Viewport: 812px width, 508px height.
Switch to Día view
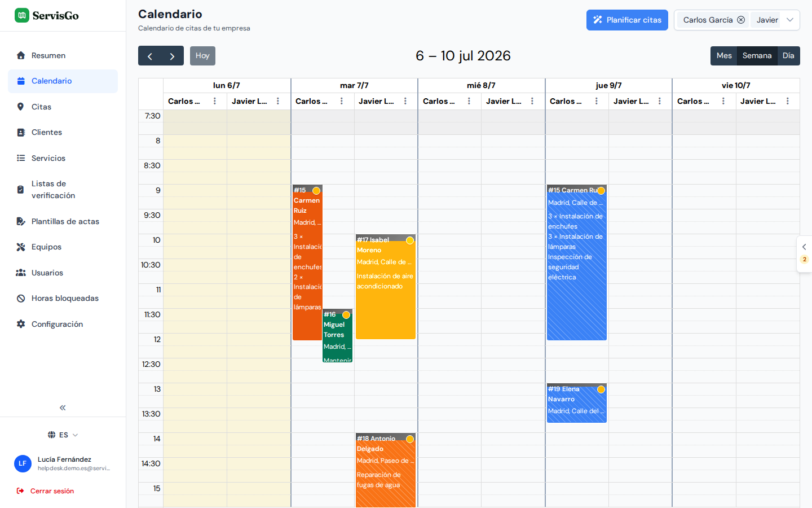(x=788, y=56)
